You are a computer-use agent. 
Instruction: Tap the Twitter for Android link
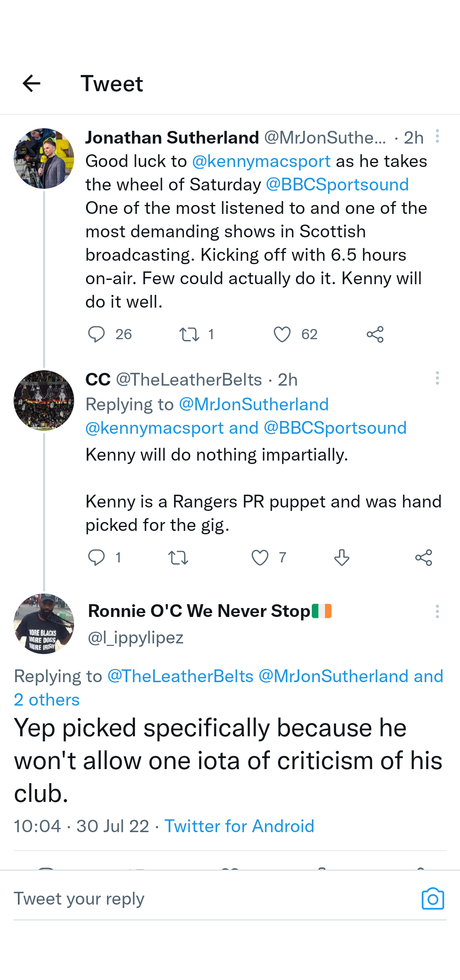click(x=239, y=826)
